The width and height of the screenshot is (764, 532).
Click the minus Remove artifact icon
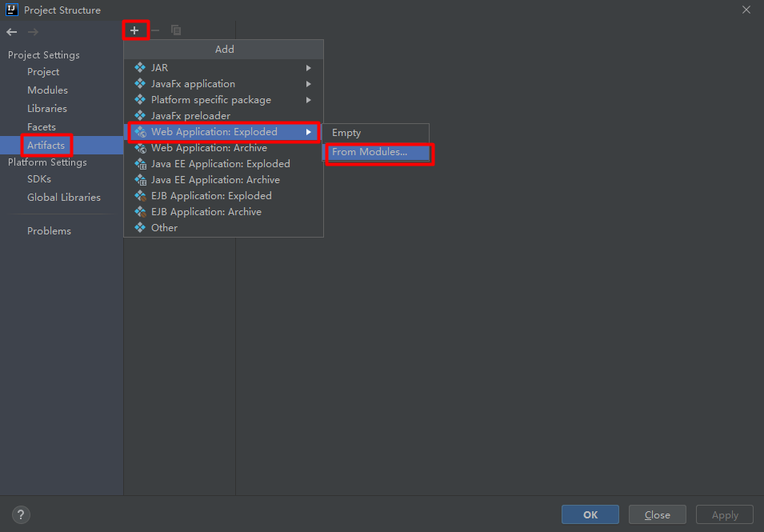[x=155, y=30]
